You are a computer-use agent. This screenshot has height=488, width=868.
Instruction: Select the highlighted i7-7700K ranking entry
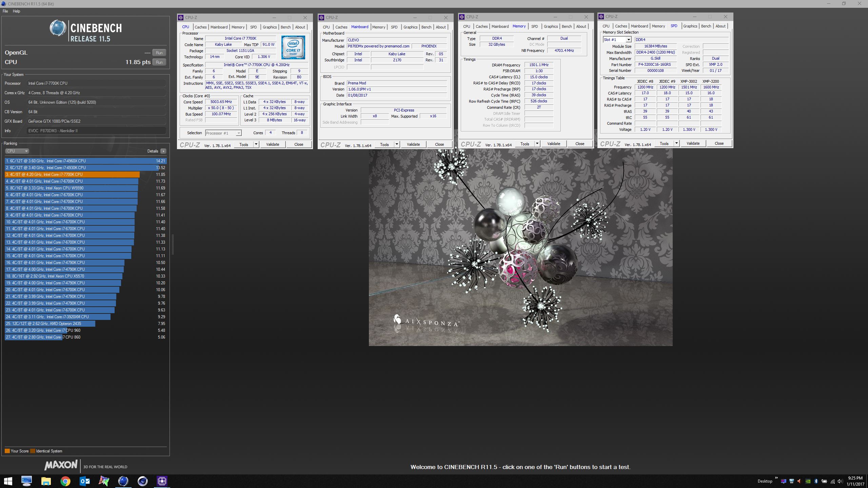pos(85,175)
